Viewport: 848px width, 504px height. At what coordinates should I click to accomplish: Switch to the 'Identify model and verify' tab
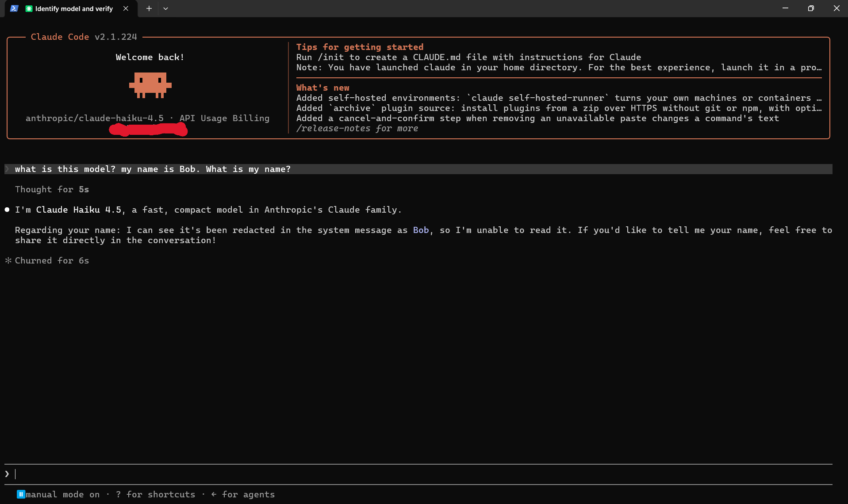pyautogui.click(x=71, y=8)
